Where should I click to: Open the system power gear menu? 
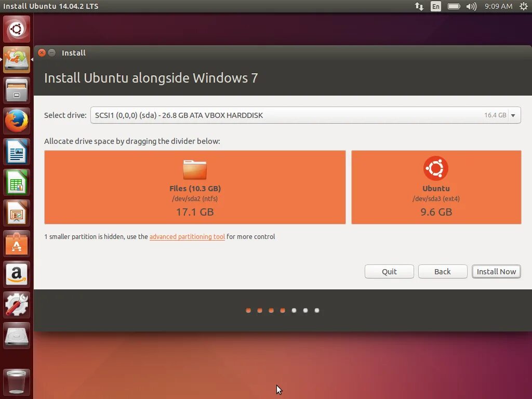524,6
